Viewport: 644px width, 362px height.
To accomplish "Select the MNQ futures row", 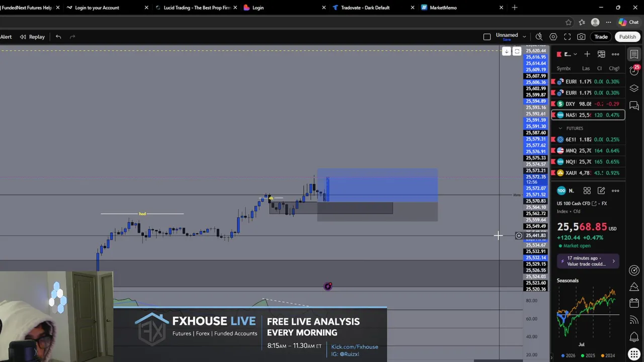I will click(x=588, y=150).
